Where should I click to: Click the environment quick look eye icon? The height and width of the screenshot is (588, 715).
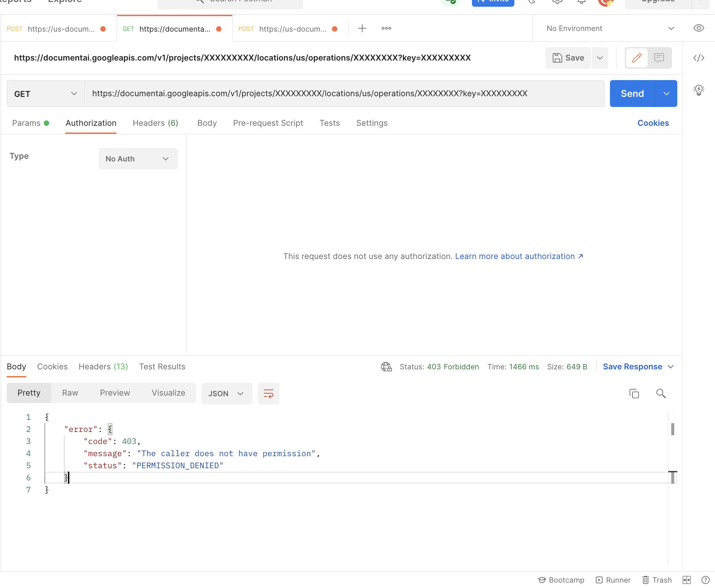point(699,29)
